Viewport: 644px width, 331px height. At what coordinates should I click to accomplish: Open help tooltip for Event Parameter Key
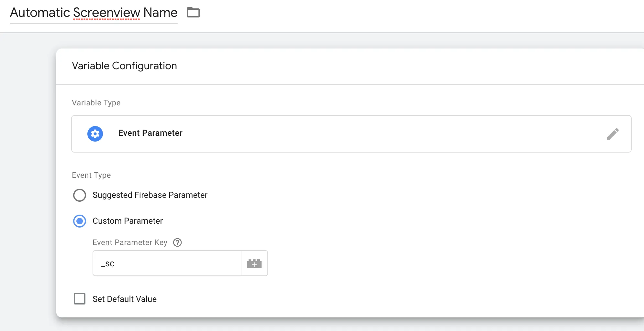click(177, 242)
